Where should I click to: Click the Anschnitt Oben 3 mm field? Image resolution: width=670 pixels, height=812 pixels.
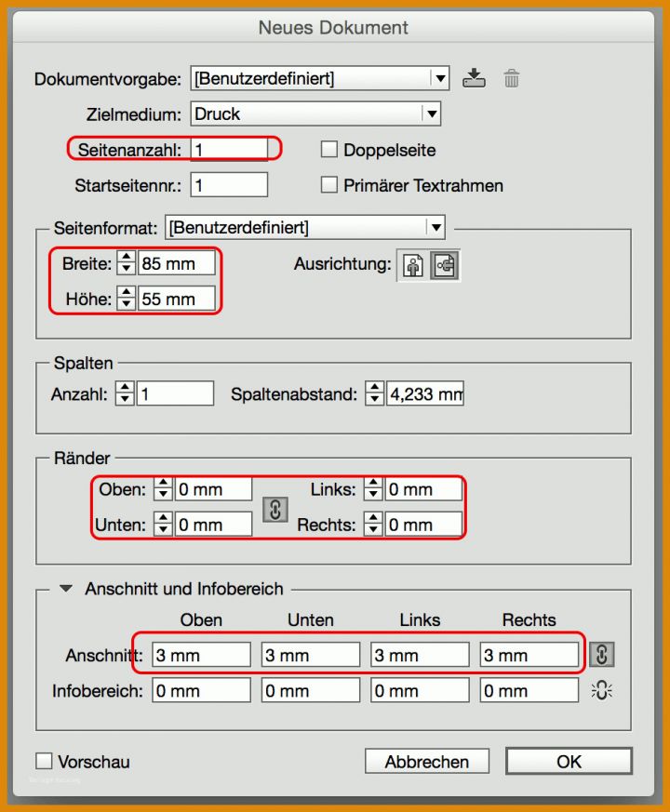click(202, 655)
